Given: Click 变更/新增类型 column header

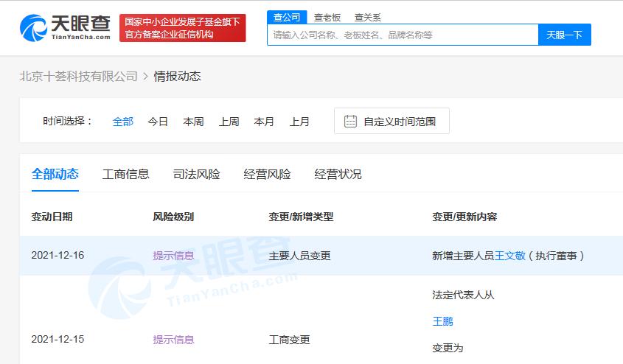Looking at the screenshot, I should tap(301, 217).
